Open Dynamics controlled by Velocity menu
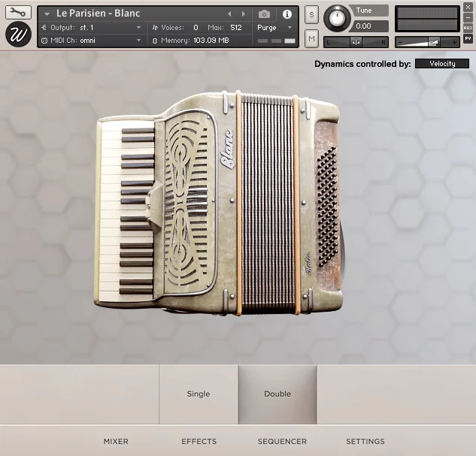The image size is (476, 456). pos(442,64)
